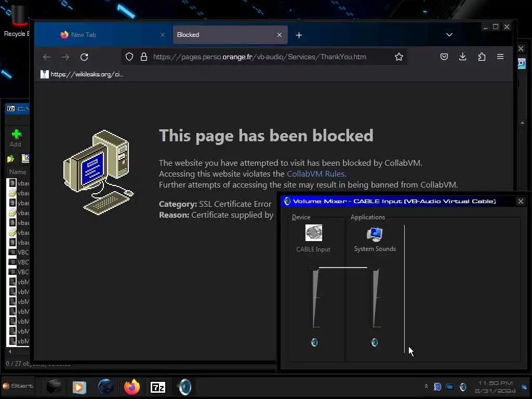Click the network tray icon

click(449, 387)
